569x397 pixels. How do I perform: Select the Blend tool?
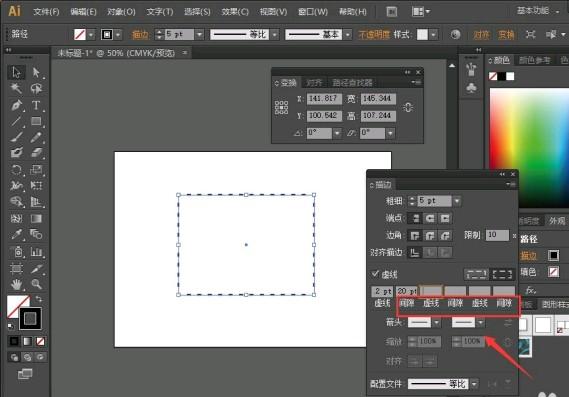click(x=36, y=234)
